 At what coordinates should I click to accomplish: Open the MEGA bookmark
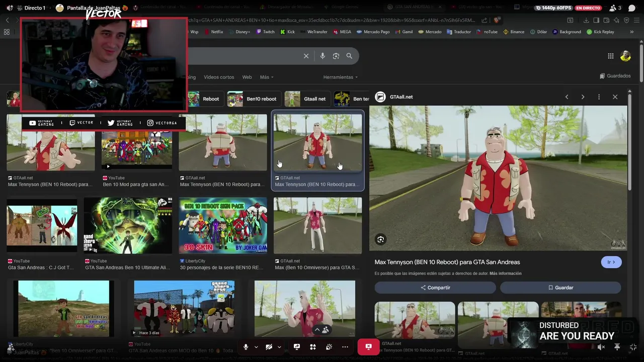coord(342,32)
